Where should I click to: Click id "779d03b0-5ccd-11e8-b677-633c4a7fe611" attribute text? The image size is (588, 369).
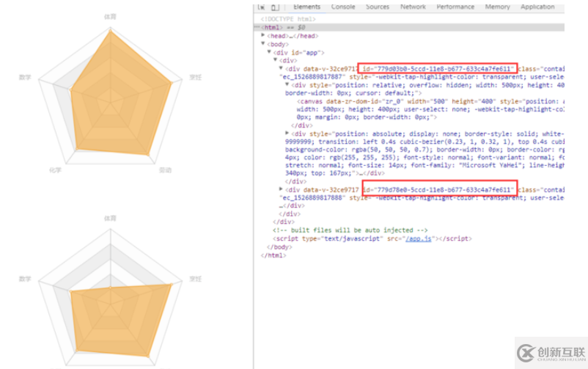[x=438, y=69]
